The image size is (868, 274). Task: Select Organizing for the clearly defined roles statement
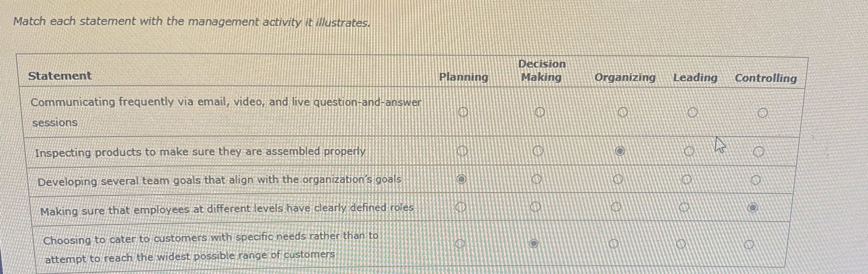click(617, 206)
